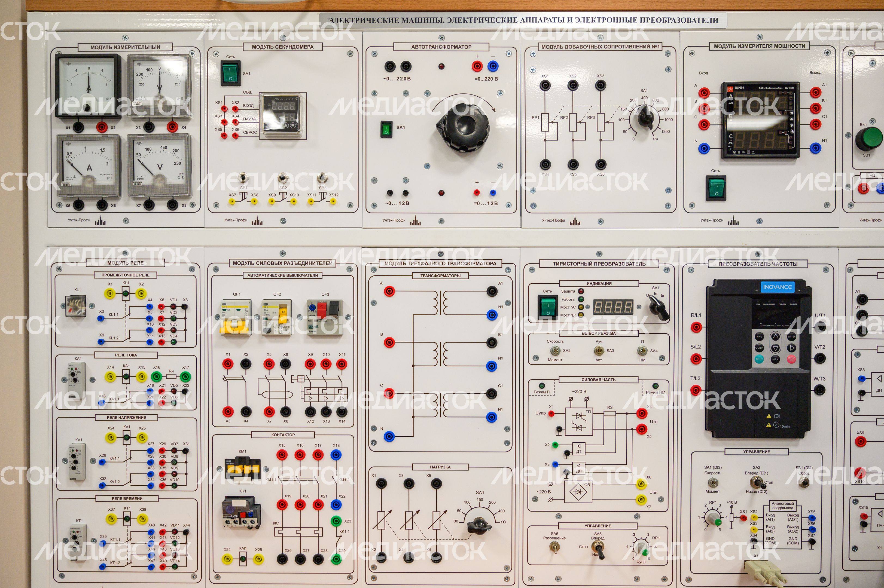Flip the QF2 circuit breaker
This screenshot has height=588, width=884.
pos(277,318)
